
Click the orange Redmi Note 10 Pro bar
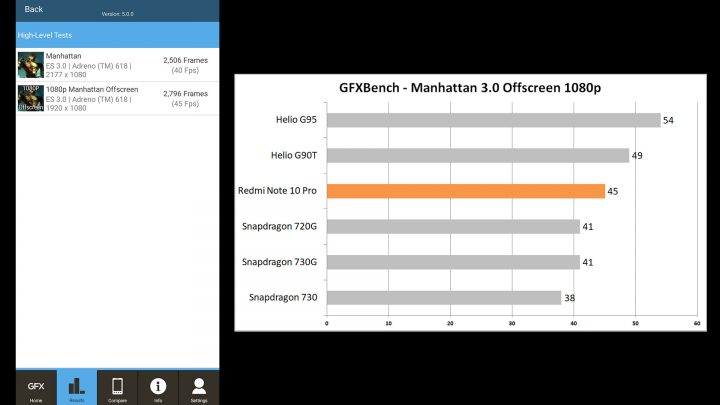click(466, 191)
